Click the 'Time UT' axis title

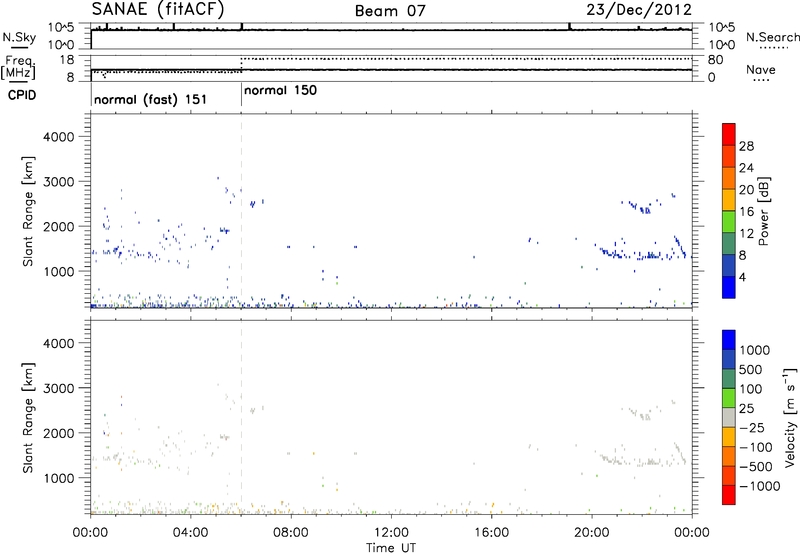391,548
